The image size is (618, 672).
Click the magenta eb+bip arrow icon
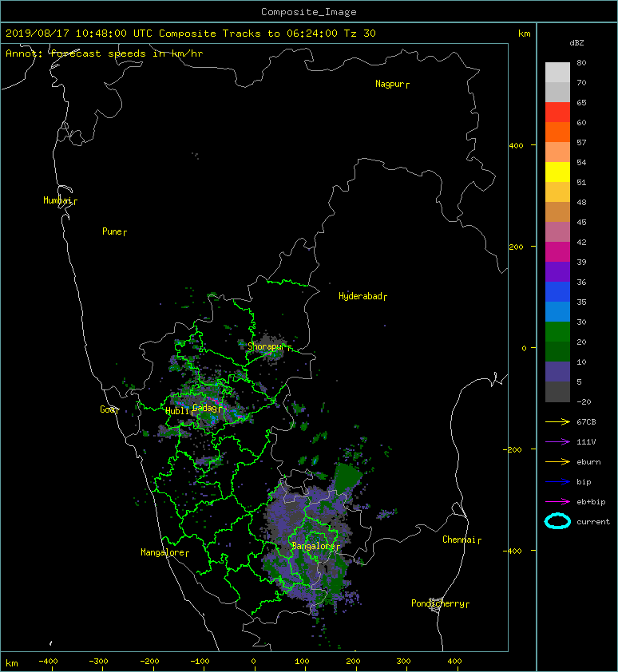click(557, 501)
